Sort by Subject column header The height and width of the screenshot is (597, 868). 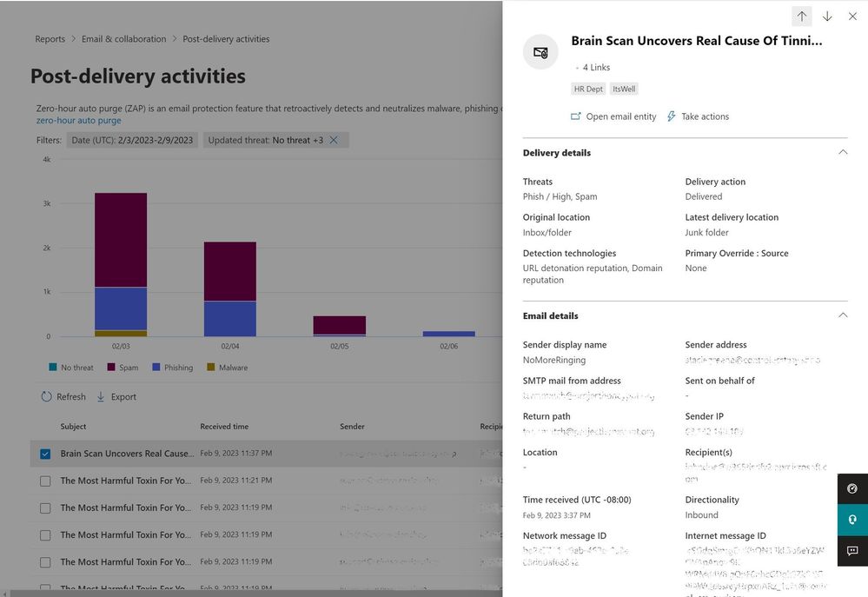point(73,426)
